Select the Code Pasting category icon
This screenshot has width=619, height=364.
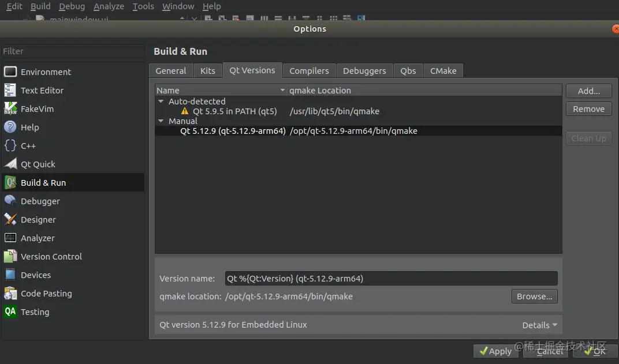click(10, 294)
